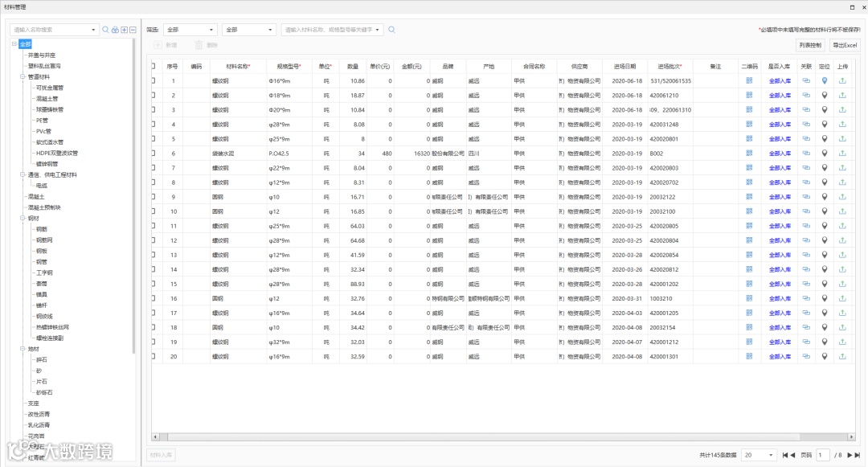This screenshot has width=868, height=467.
Task: Collapse the 管道材料 tree node
Action: (x=23, y=77)
